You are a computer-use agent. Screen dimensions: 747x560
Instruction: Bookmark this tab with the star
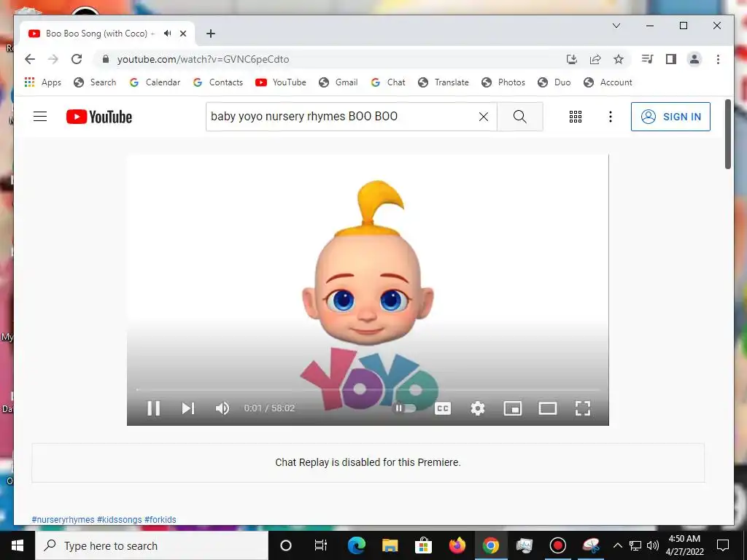(619, 59)
